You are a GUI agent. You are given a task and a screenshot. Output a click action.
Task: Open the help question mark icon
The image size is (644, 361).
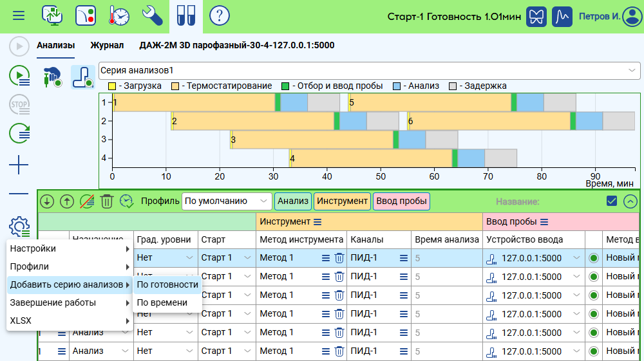(x=220, y=15)
